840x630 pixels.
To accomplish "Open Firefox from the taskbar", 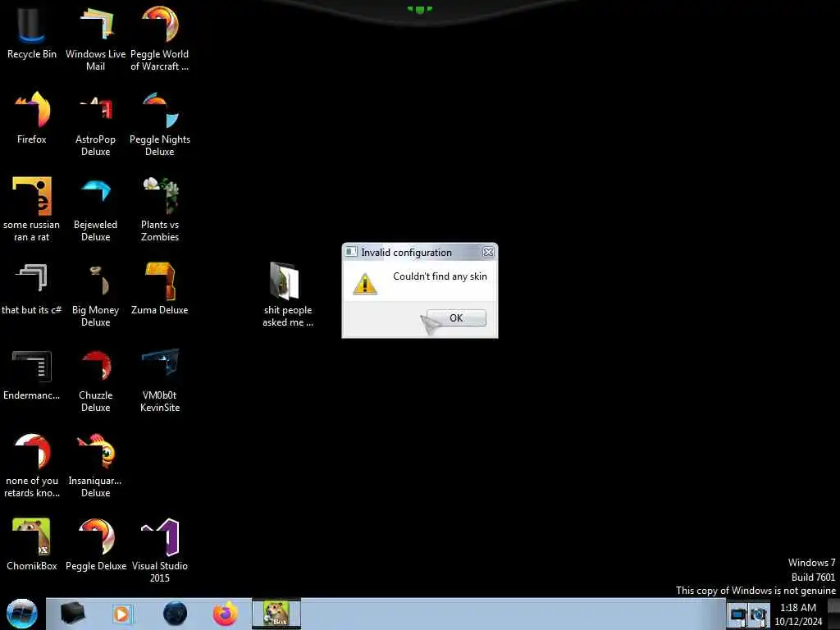I will pos(226,614).
